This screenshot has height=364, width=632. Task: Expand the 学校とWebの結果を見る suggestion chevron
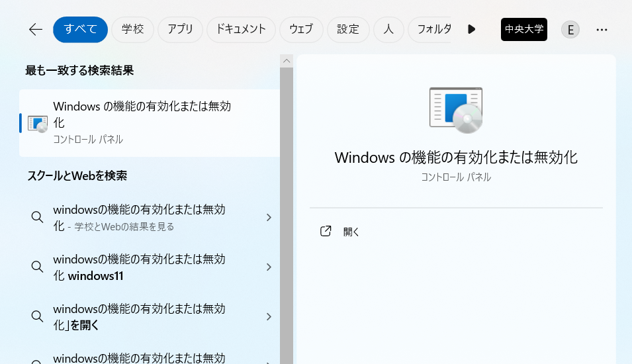point(268,218)
